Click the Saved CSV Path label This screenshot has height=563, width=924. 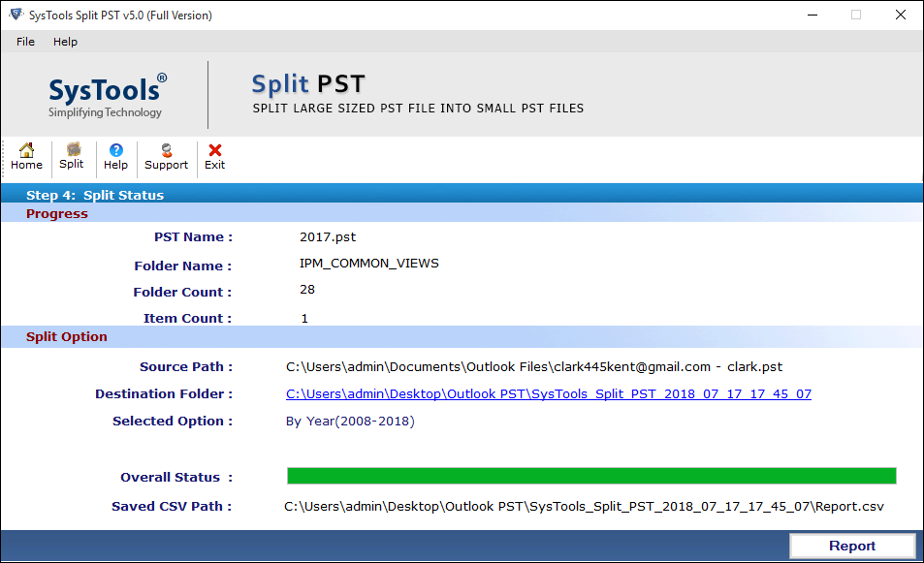point(172,506)
